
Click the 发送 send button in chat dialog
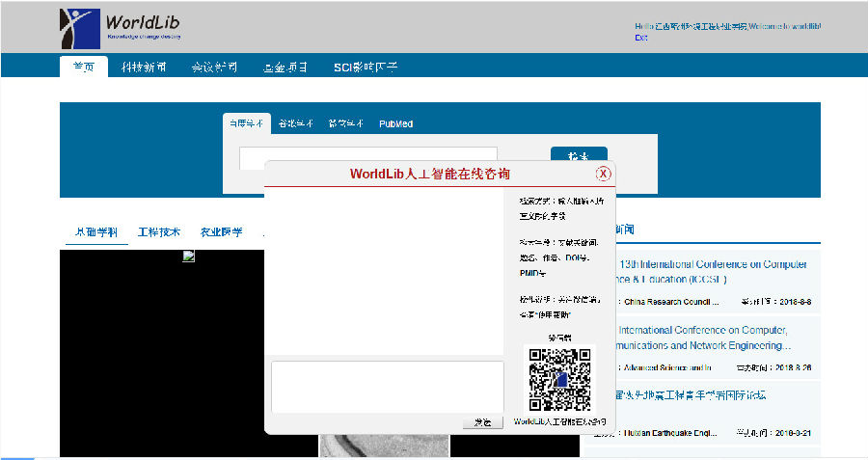pos(483,422)
